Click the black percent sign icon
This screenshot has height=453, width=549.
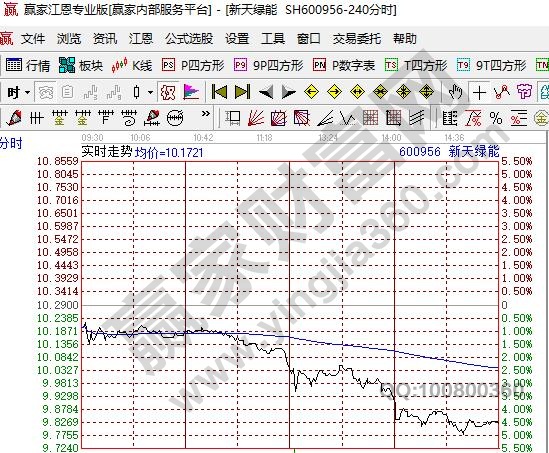(x=496, y=118)
